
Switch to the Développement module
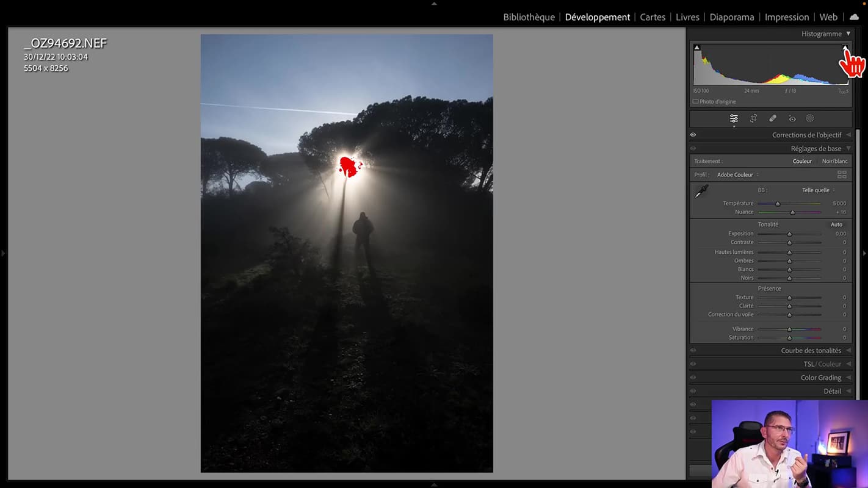pyautogui.click(x=598, y=17)
